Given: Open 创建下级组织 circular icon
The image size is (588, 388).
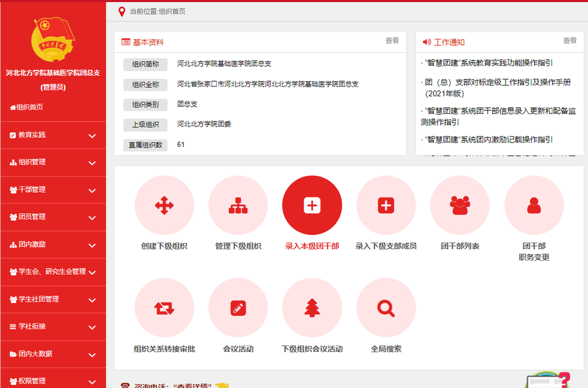Looking at the screenshot, I should 164,206.
